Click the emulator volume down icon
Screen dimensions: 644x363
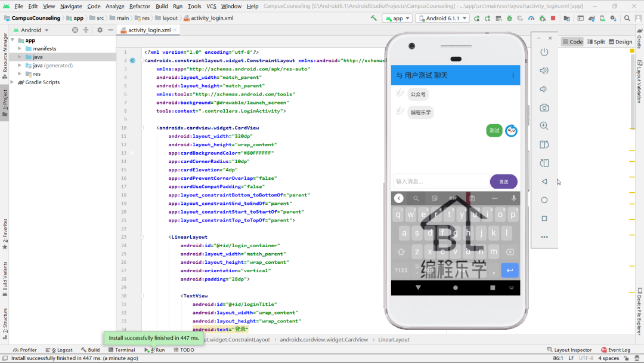(x=544, y=89)
